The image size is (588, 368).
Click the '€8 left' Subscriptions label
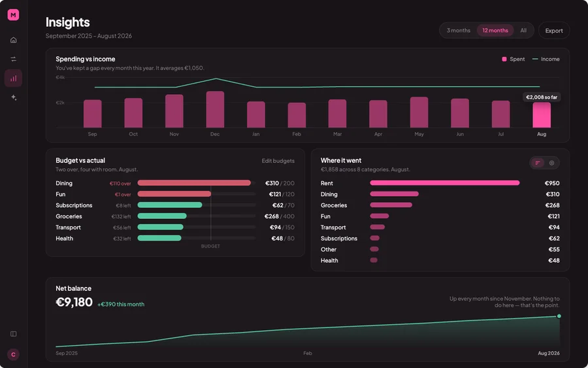[x=123, y=205]
